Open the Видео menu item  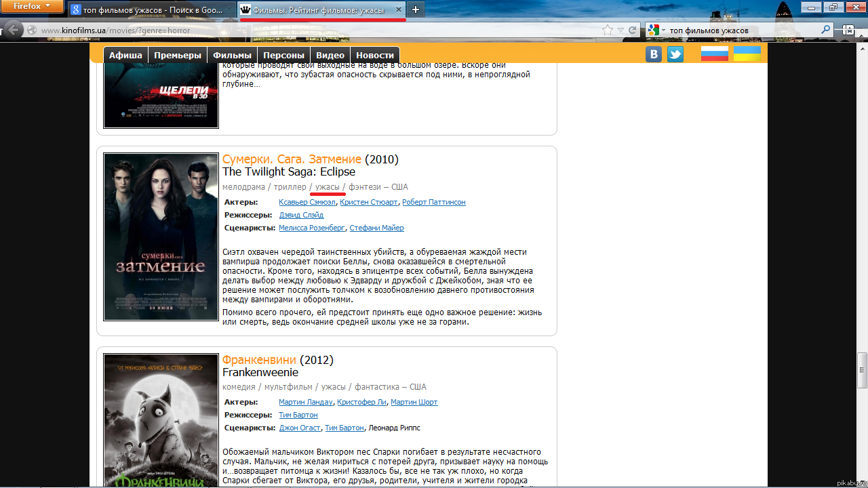click(x=330, y=55)
